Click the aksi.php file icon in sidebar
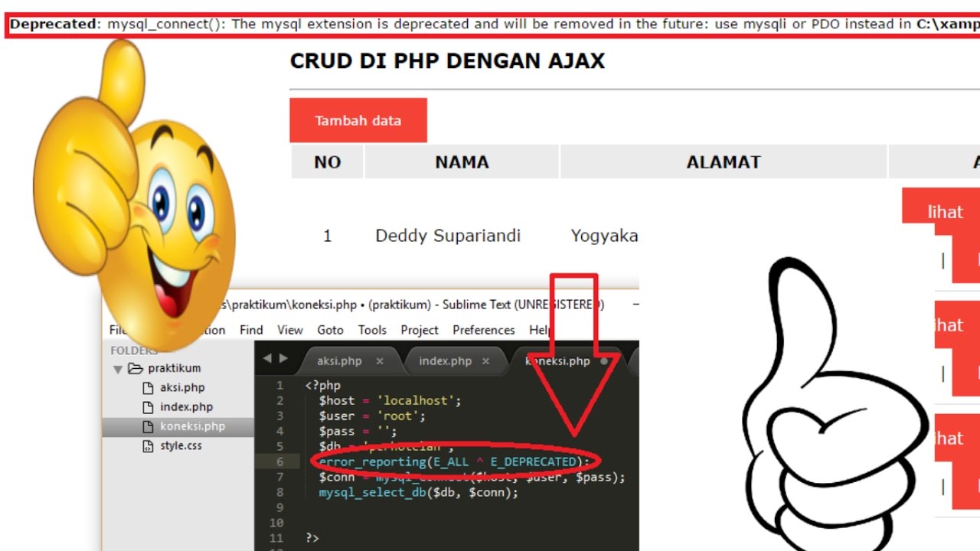The height and width of the screenshot is (551, 980). [149, 388]
